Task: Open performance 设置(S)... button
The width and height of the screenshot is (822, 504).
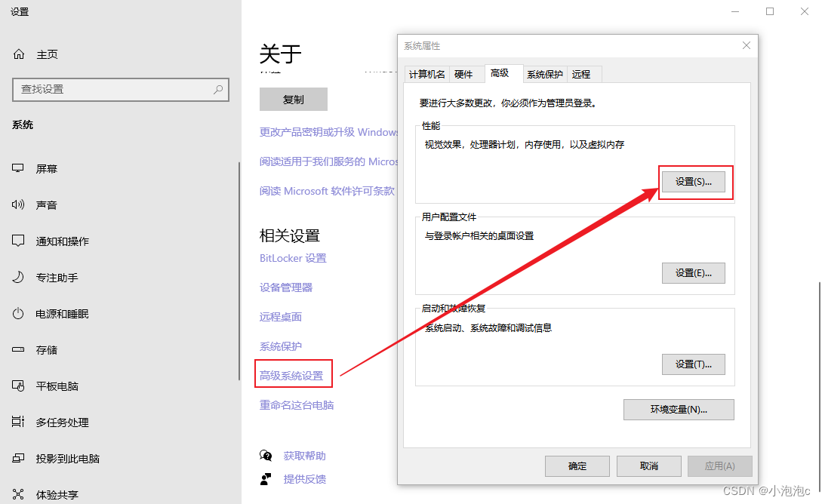Action: (693, 182)
